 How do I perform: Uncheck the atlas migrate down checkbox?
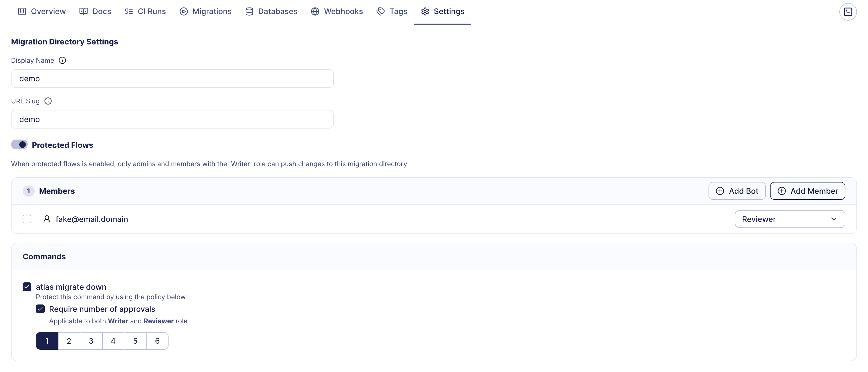27,287
